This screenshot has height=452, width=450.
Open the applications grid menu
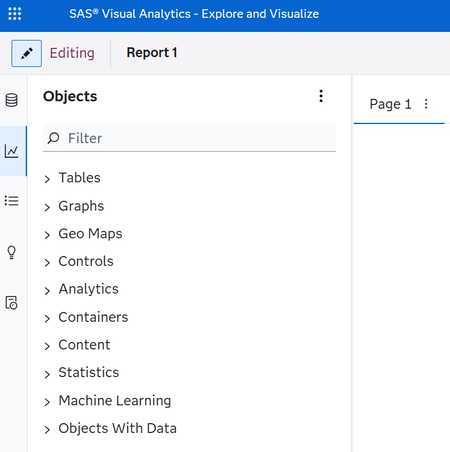pyautogui.click(x=15, y=14)
